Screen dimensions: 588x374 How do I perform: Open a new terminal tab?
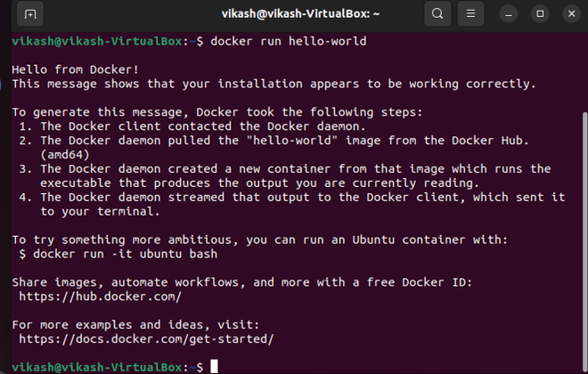29,14
